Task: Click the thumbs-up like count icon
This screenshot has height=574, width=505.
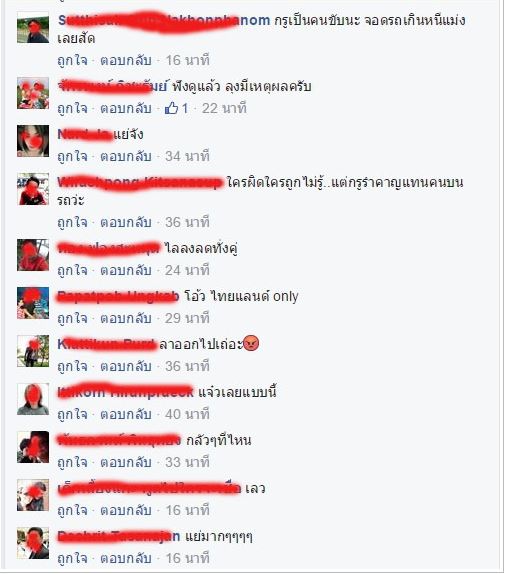Action: 171,108
